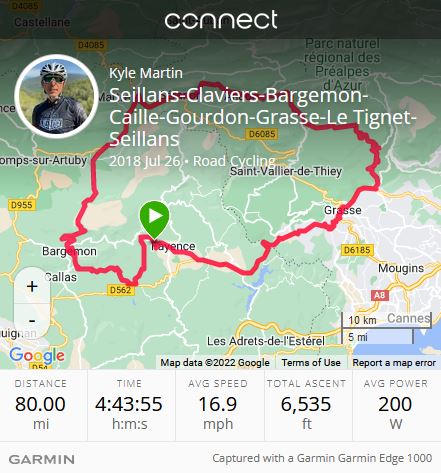Open the Google logo on map

tap(37, 356)
